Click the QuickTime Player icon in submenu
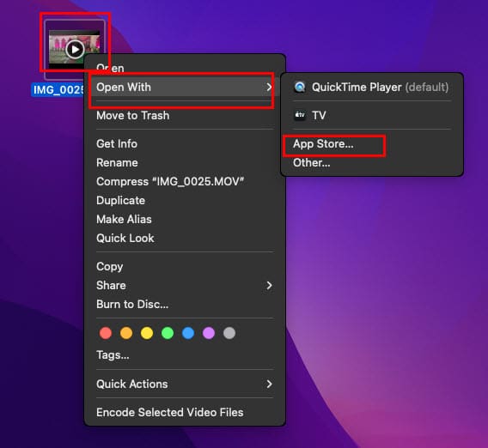This screenshot has height=448, width=488. click(300, 87)
